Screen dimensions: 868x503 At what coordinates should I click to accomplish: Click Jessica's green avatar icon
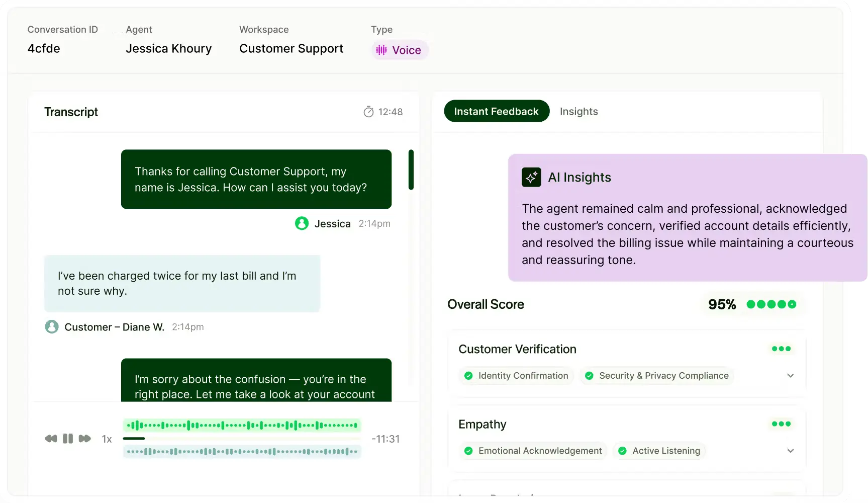coord(302,223)
